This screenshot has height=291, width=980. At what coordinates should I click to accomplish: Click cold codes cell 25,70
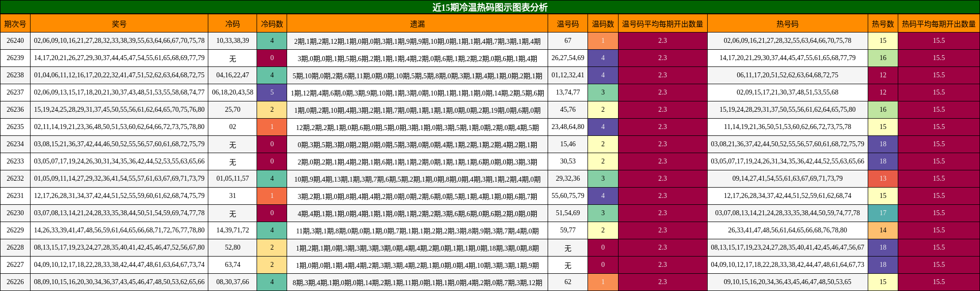[x=232, y=110]
